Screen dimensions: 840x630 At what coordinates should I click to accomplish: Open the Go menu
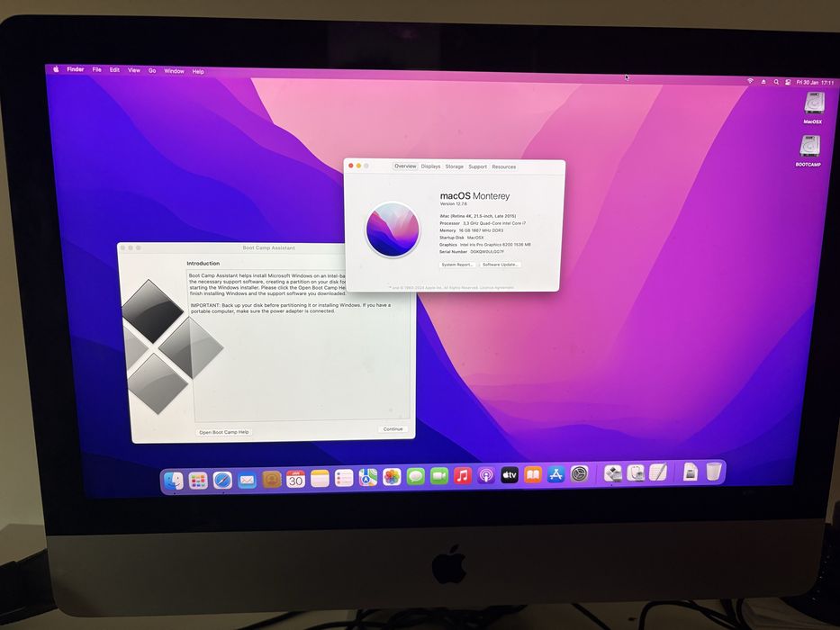pyautogui.click(x=152, y=70)
